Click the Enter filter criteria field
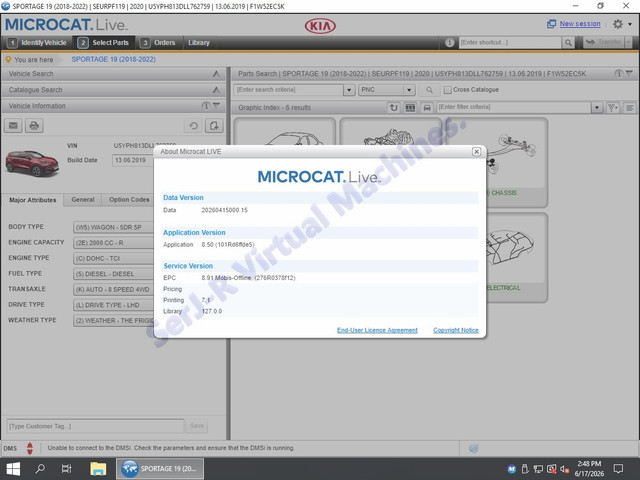This screenshot has width=640, height=480. pos(513,107)
